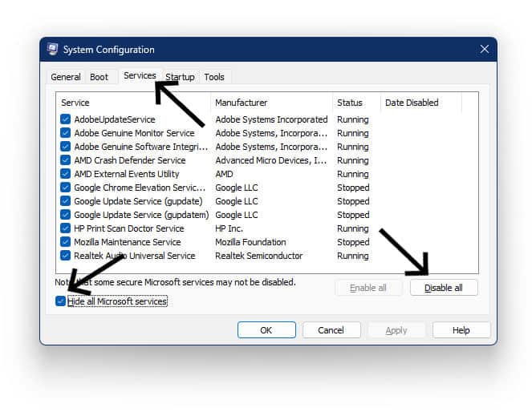The height and width of the screenshot is (416, 532).
Task: Click the System Configuration title bar icon
Action: point(53,49)
